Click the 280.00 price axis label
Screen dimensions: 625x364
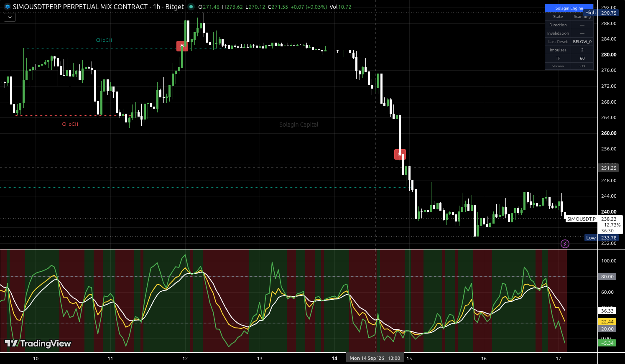[x=608, y=55]
